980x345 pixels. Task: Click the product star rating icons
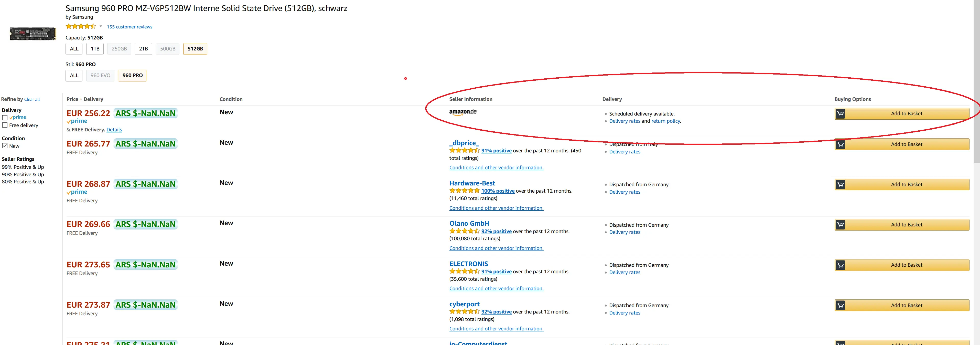point(80,27)
